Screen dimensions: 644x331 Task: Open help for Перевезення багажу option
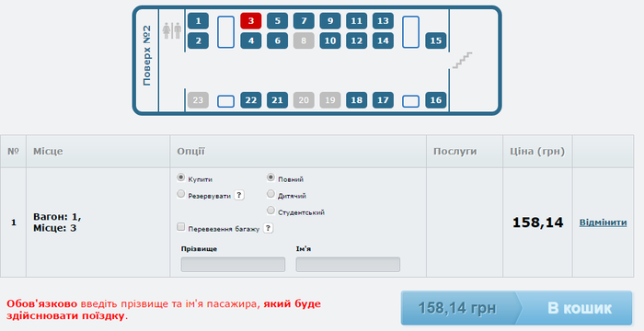point(268,228)
